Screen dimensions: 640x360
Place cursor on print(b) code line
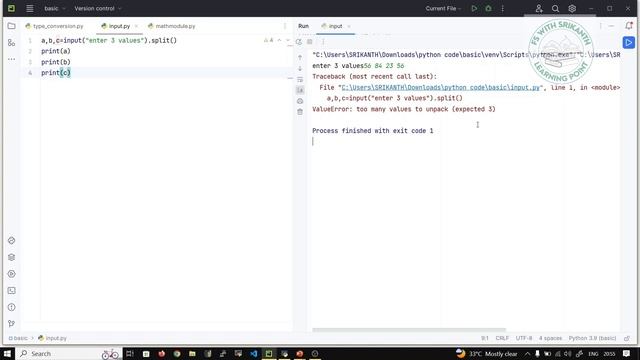[x=56, y=62]
